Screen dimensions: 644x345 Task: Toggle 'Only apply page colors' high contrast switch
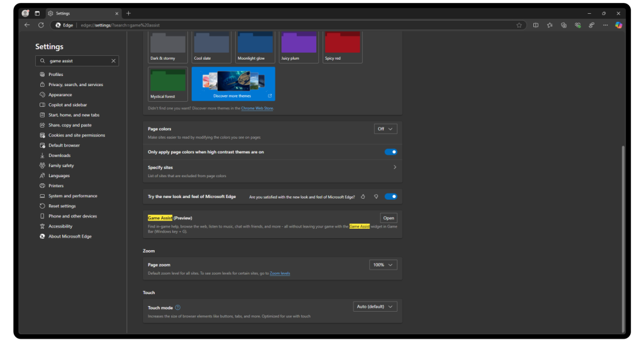[x=391, y=152]
